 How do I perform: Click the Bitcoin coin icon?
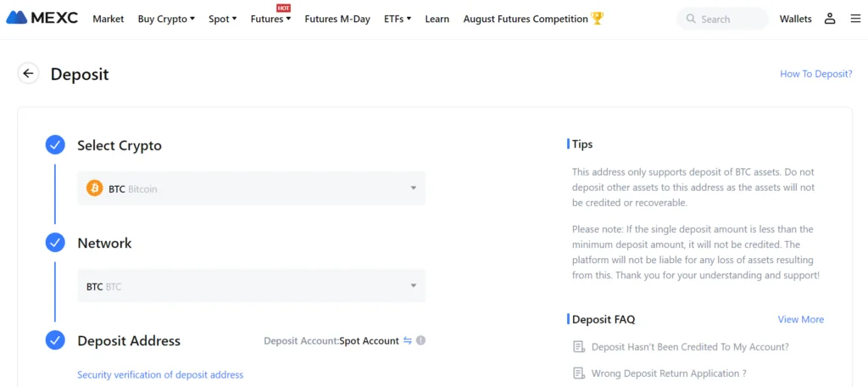click(x=95, y=188)
